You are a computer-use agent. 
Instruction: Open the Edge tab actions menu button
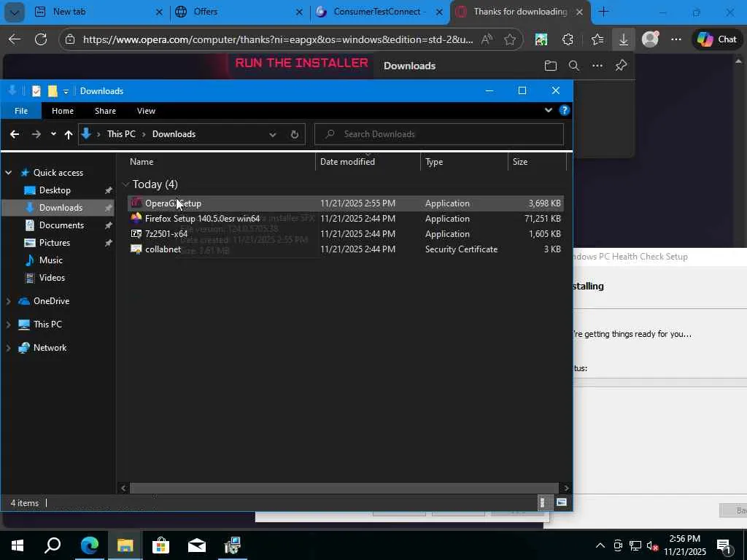point(15,12)
